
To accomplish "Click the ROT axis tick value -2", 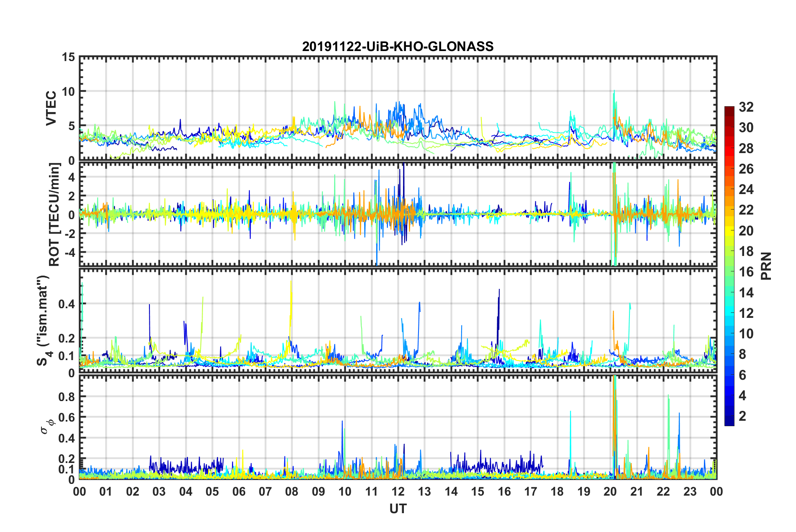I will [x=69, y=233].
